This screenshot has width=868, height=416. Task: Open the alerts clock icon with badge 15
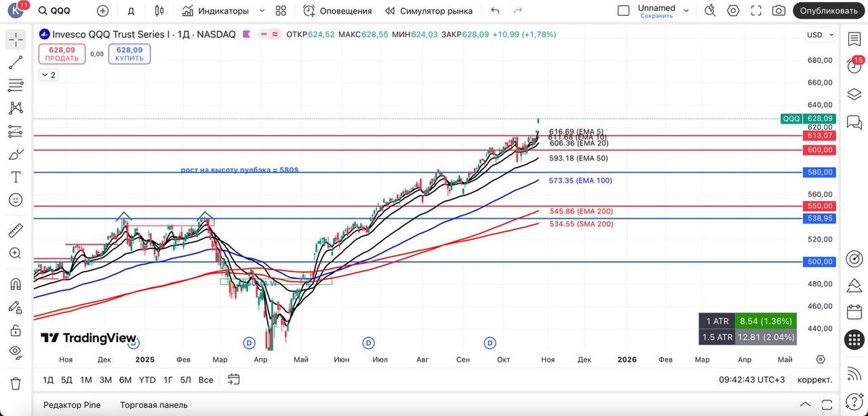coord(854,66)
